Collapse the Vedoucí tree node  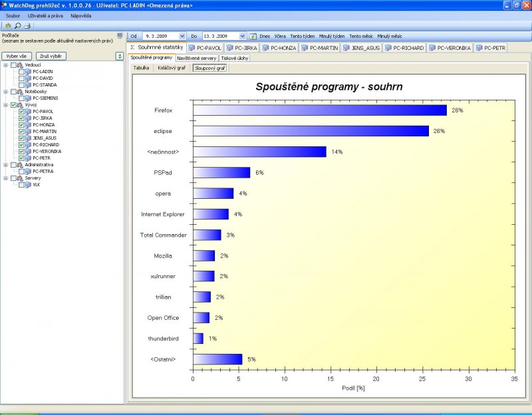pyautogui.click(x=6, y=65)
